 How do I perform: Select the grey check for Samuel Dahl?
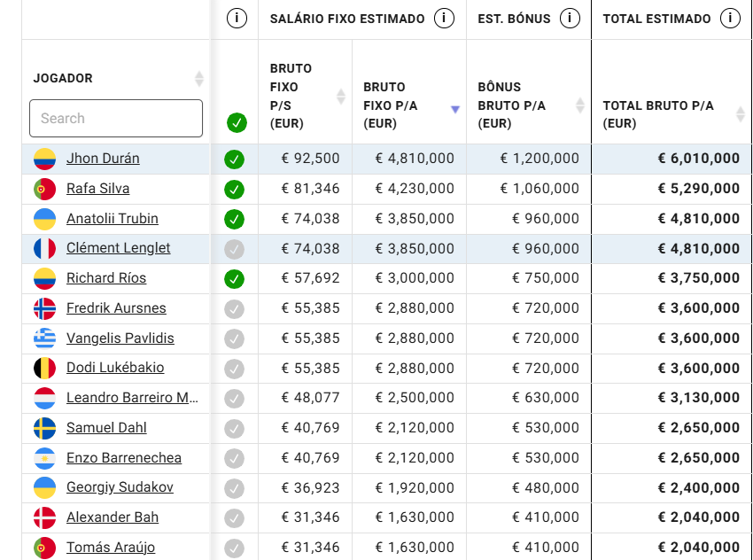(234, 428)
